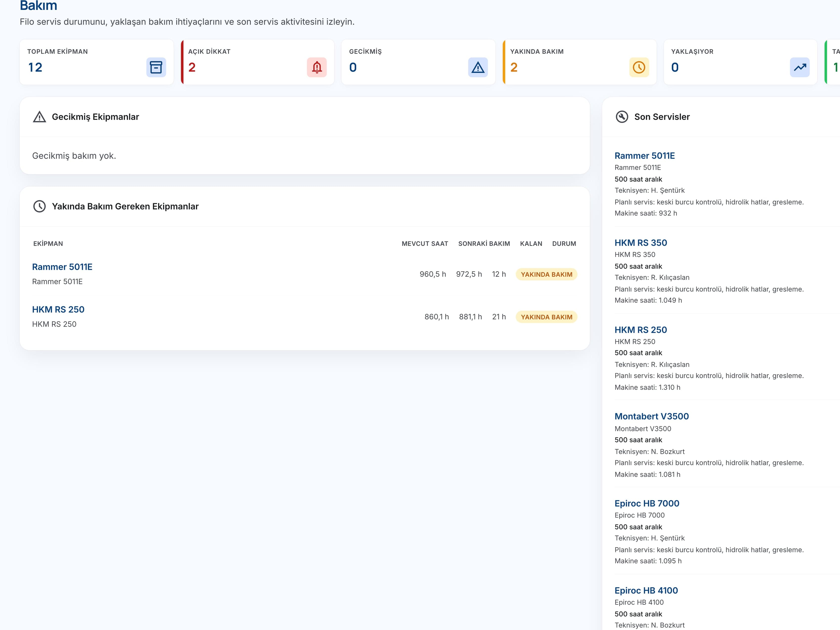Click the clock icon beside Yakında Bakım Gereken Ekipmanlar

[x=40, y=207]
